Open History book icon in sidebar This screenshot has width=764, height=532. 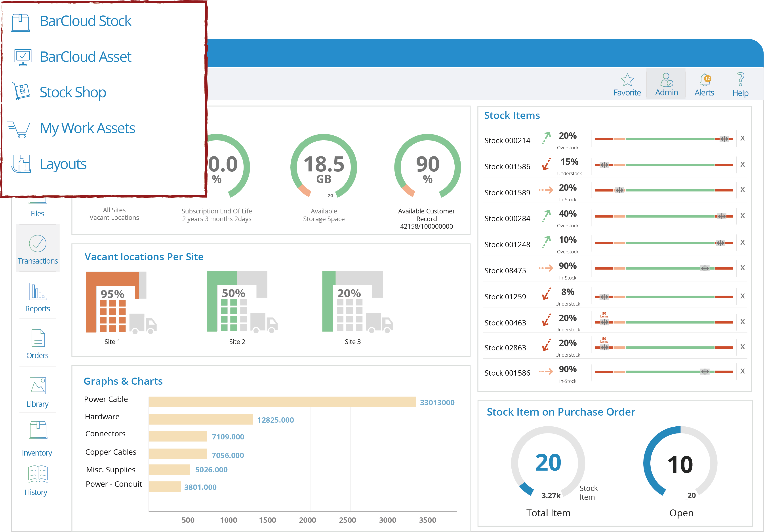click(38, 474)
